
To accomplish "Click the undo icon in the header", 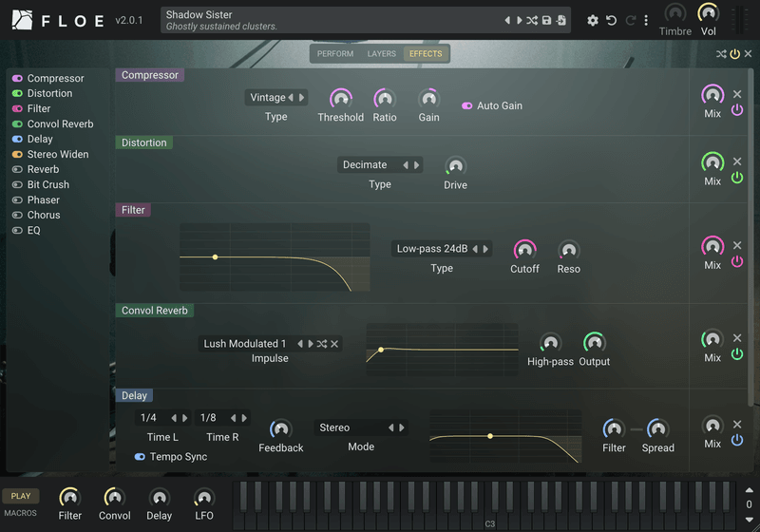I will [x=611, y=20].
